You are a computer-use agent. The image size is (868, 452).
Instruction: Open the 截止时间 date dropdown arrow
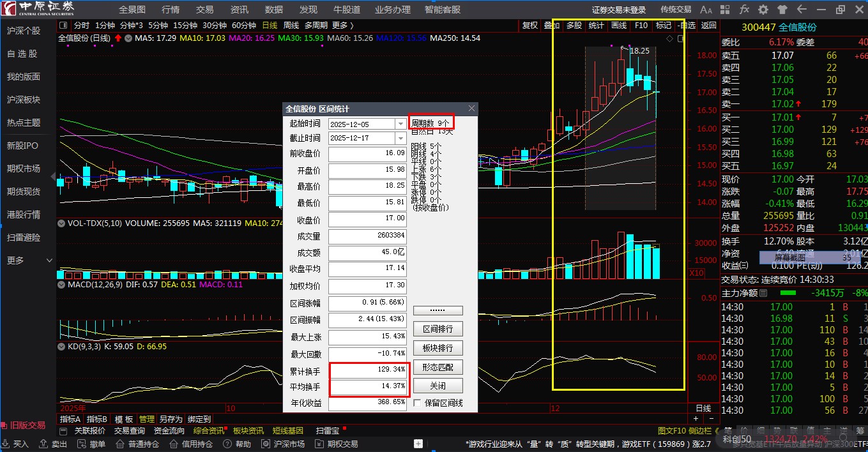[x=401, y=138]
